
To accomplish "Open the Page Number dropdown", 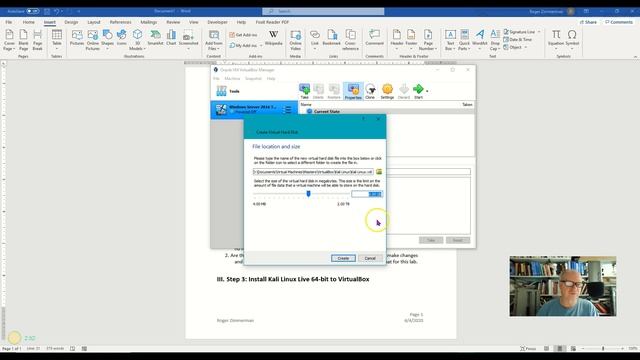I will click(428, 40).
